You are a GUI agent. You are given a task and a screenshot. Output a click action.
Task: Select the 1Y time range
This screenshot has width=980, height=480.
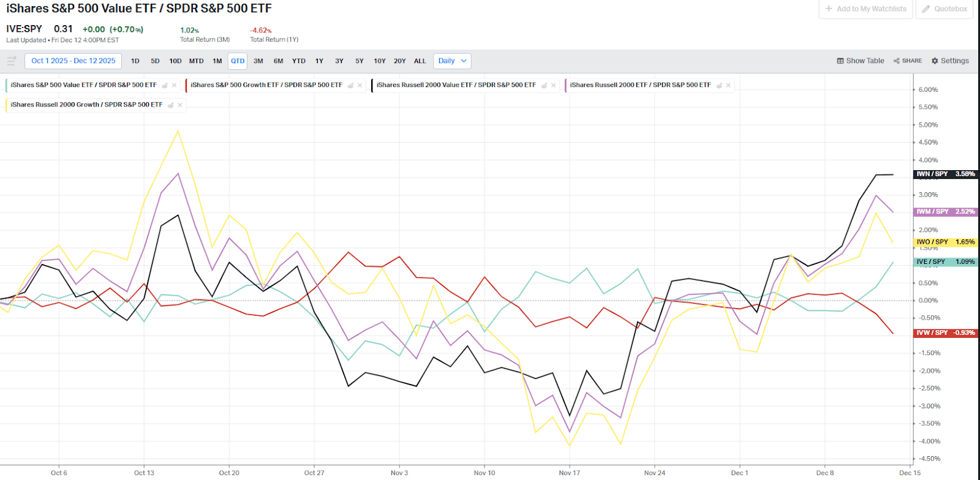point(319,61)
